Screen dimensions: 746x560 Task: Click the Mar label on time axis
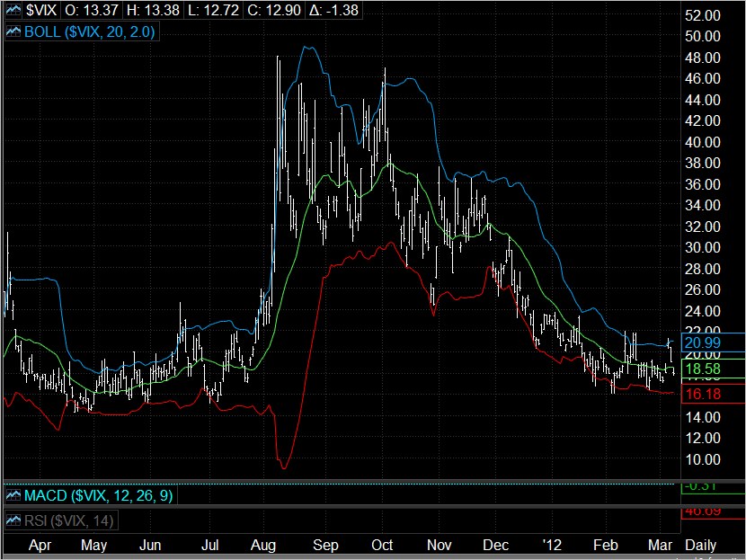660,545
